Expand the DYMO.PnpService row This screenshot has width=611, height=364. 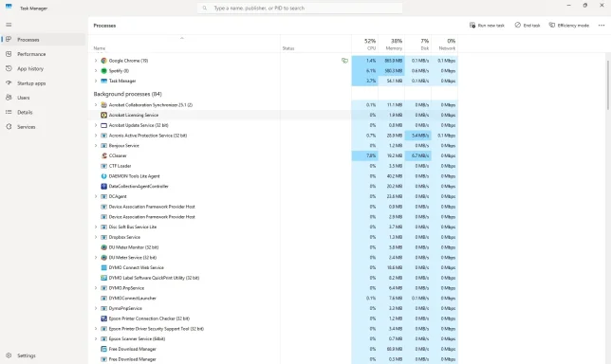tap(96, 288)
